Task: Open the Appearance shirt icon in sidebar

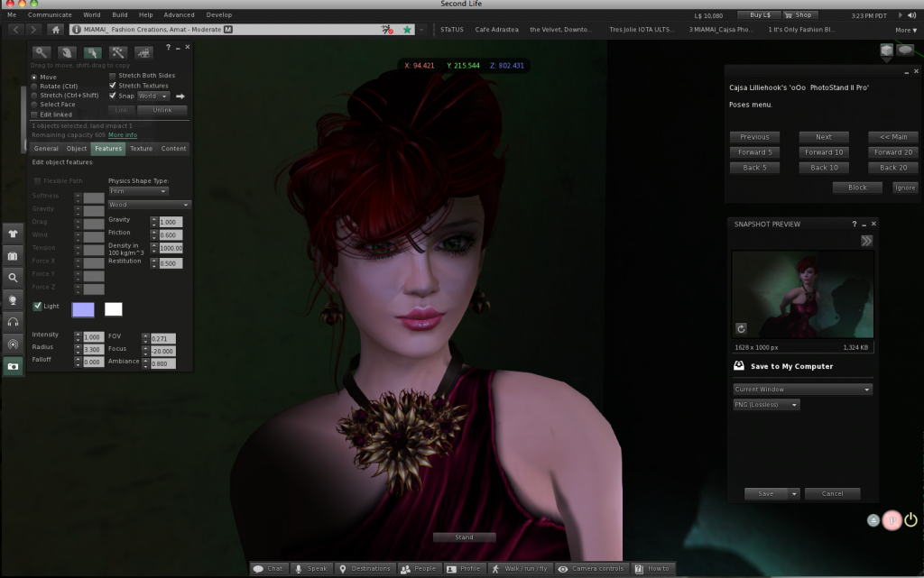Action: pyautogui.click(x=13, y=234)
